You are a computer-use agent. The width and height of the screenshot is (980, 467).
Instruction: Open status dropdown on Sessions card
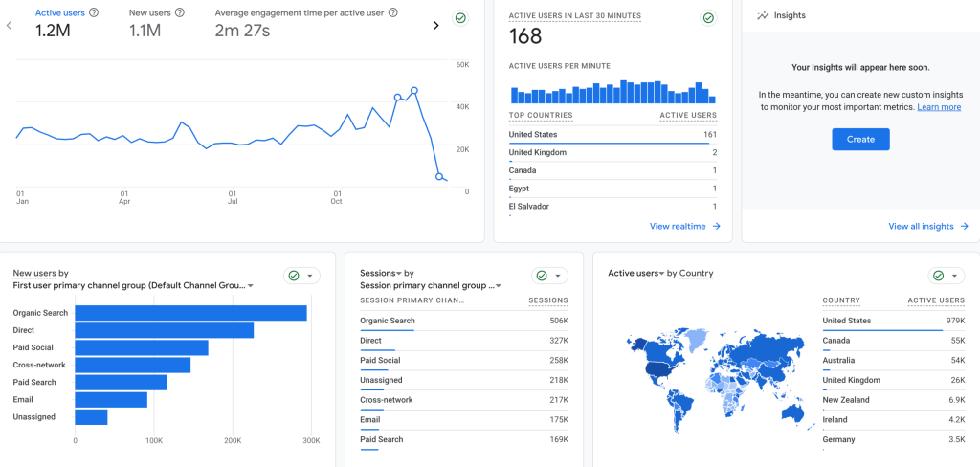pyautogui.click(x=550, y=276)
